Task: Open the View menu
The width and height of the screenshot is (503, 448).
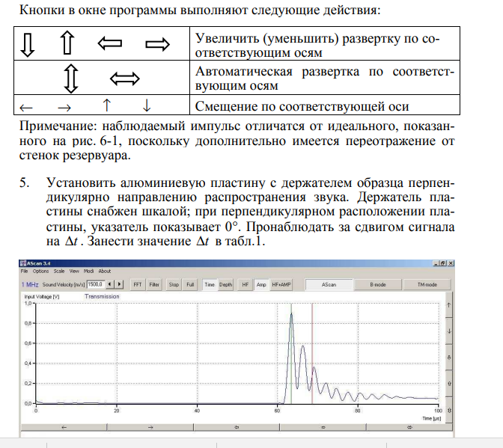Action: (74, 271)
